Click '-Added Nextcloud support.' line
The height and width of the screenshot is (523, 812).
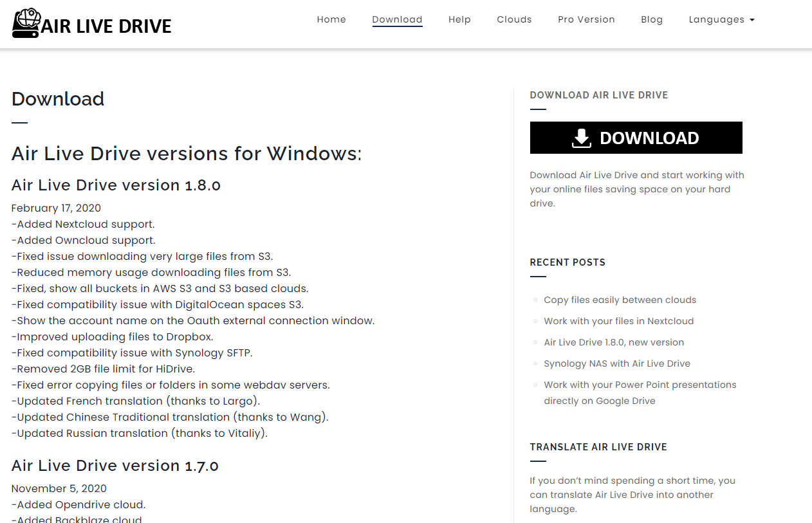click(83, 224)
